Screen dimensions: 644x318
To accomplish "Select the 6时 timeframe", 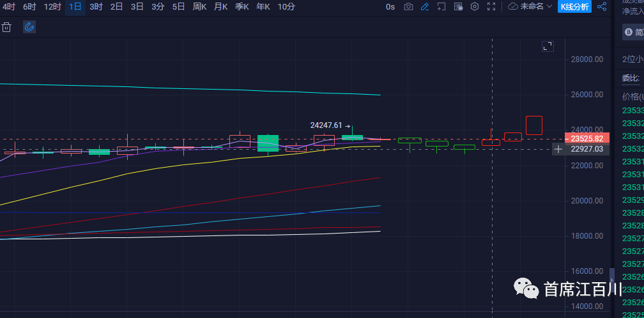I will (29, 6).
